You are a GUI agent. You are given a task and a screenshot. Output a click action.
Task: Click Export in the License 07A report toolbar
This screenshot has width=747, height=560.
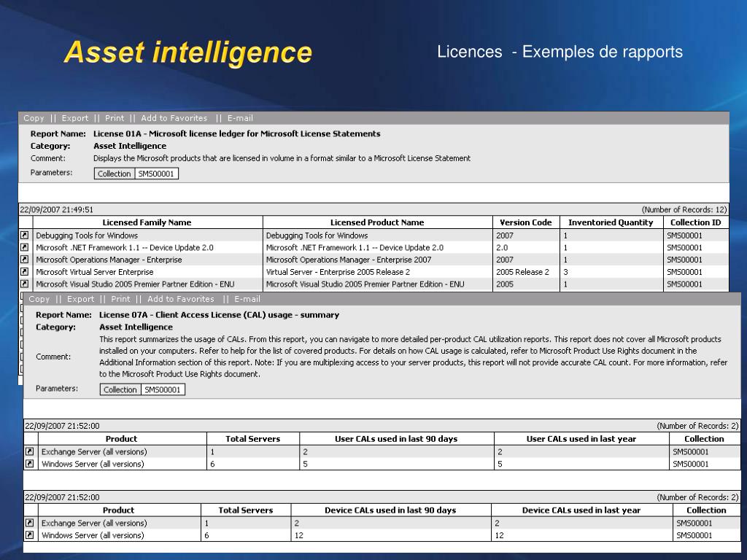tap(80, 299)
